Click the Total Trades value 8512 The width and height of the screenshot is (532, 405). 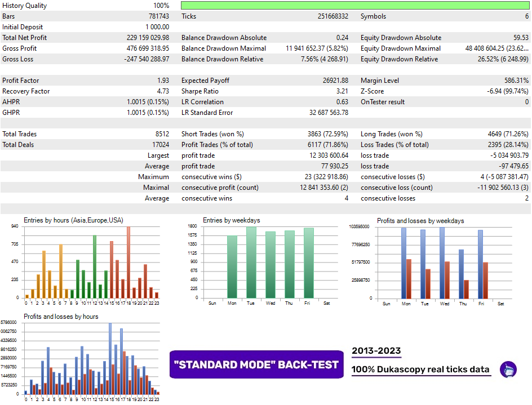coord(161,134)
